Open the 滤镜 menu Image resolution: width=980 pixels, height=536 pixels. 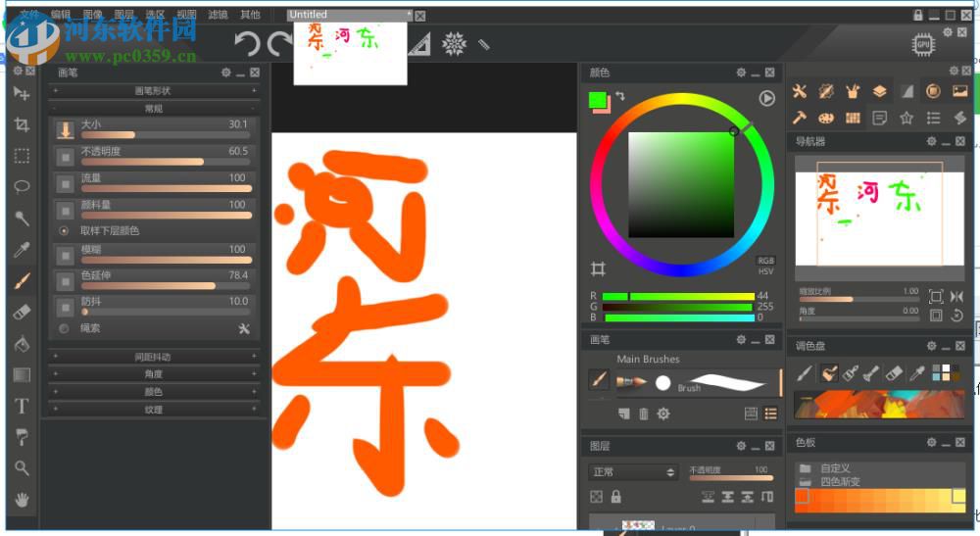tap(218, 15)
